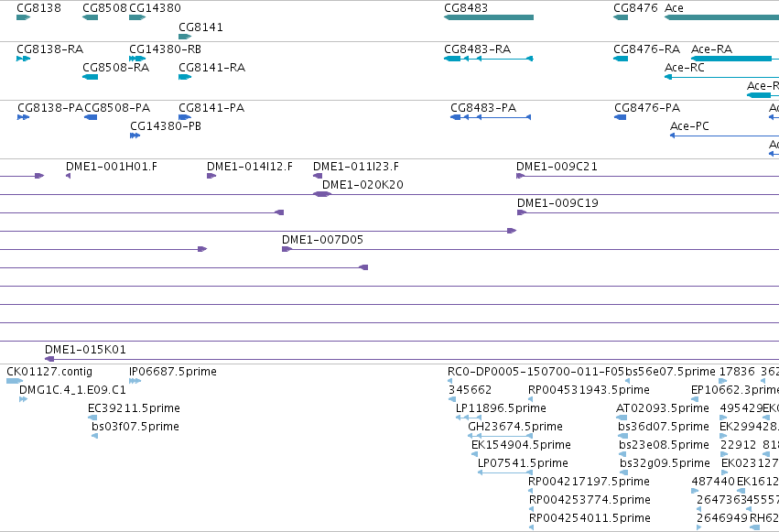Click the CG8138 gene arrow glyph

(24, 17)
